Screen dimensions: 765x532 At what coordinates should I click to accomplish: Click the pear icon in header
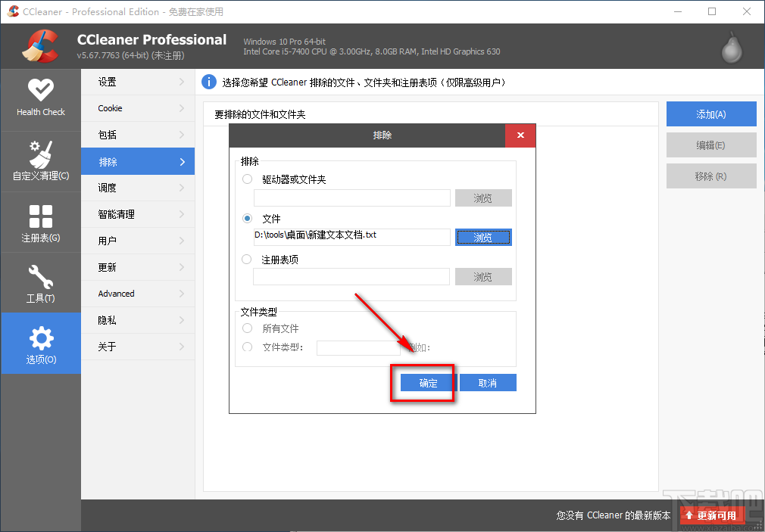(x=732, y=48)
